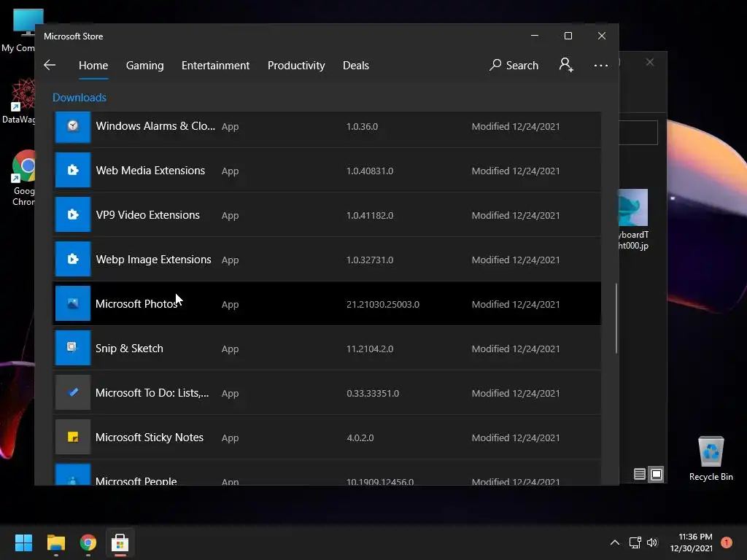Click version 1.0.32731.0
Viewport: 747px width, 560px height.
click(x=370, y=260)
